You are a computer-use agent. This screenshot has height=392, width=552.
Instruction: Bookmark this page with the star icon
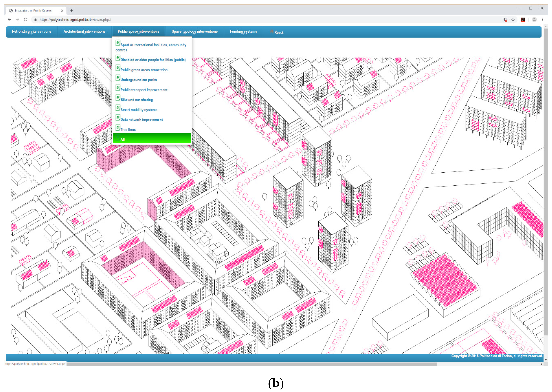tap(513, 20)
